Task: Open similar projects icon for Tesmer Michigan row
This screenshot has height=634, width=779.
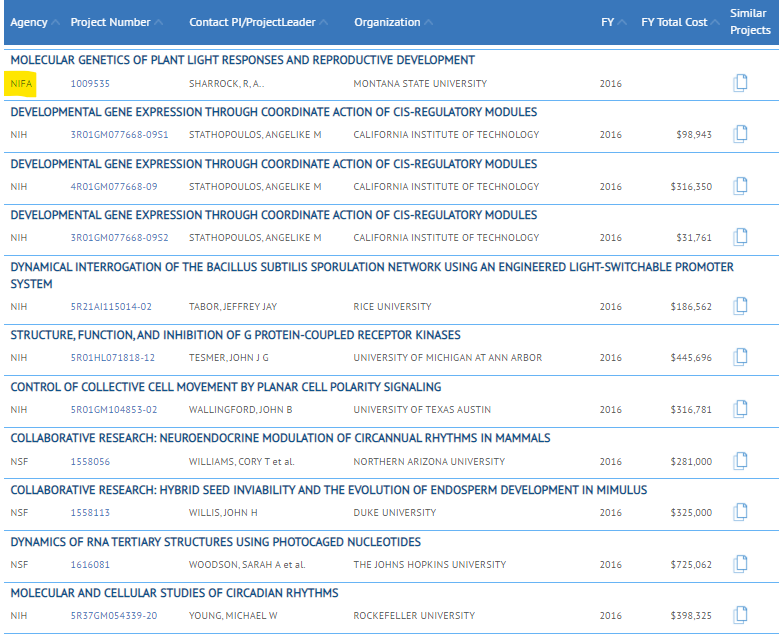Action: click(740, 357)
